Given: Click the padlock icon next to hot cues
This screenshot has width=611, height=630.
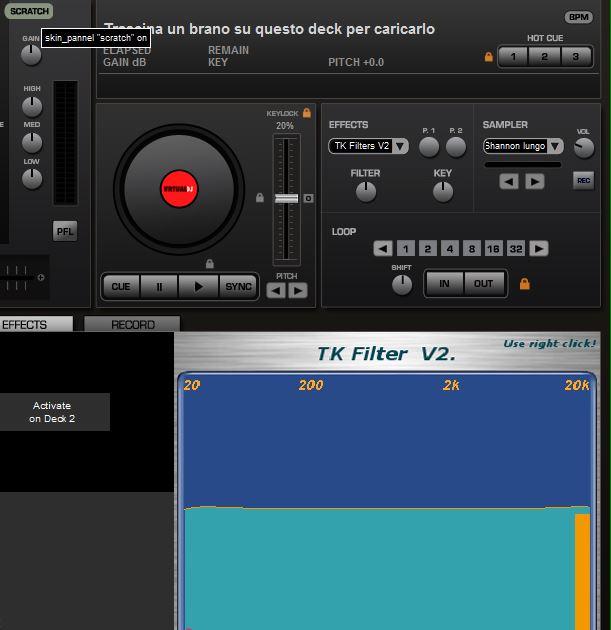Looking at the screenshot, I should tap(488, 57).
